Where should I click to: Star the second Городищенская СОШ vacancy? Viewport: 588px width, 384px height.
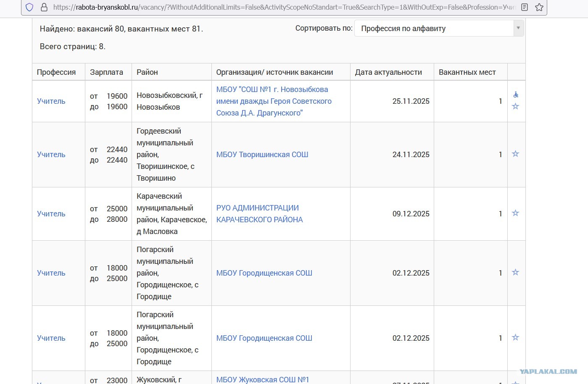point(515,337)
